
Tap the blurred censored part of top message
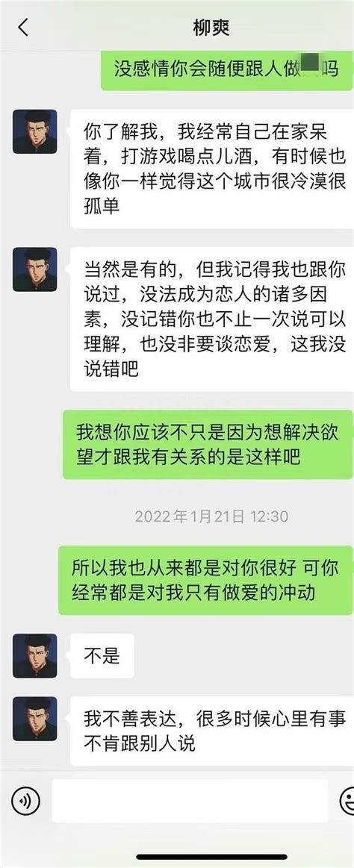310,63
